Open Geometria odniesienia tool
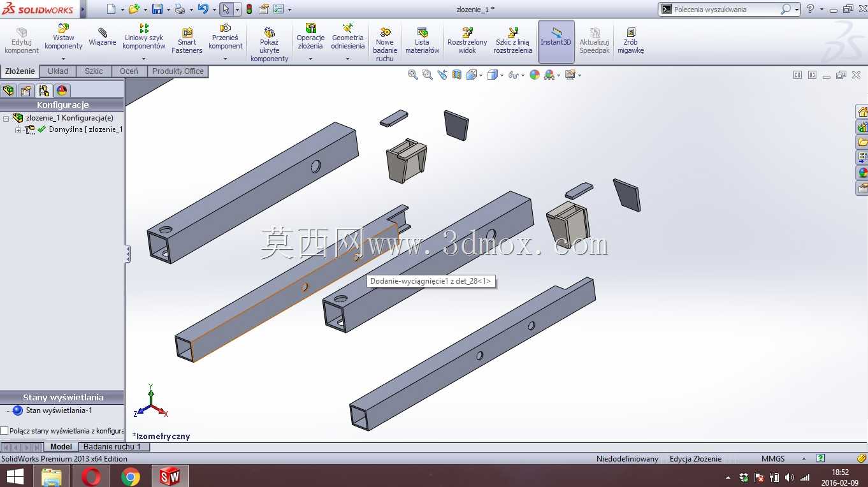 [x=348, y=37]
